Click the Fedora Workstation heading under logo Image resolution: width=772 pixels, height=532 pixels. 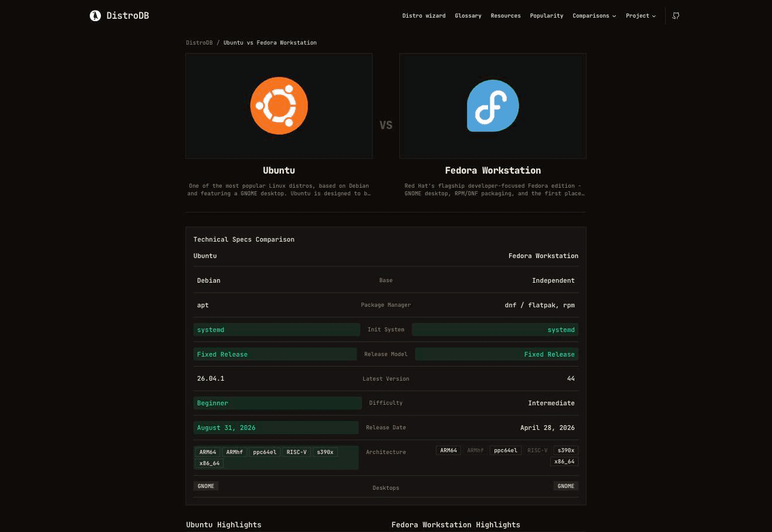coord(493,171)
